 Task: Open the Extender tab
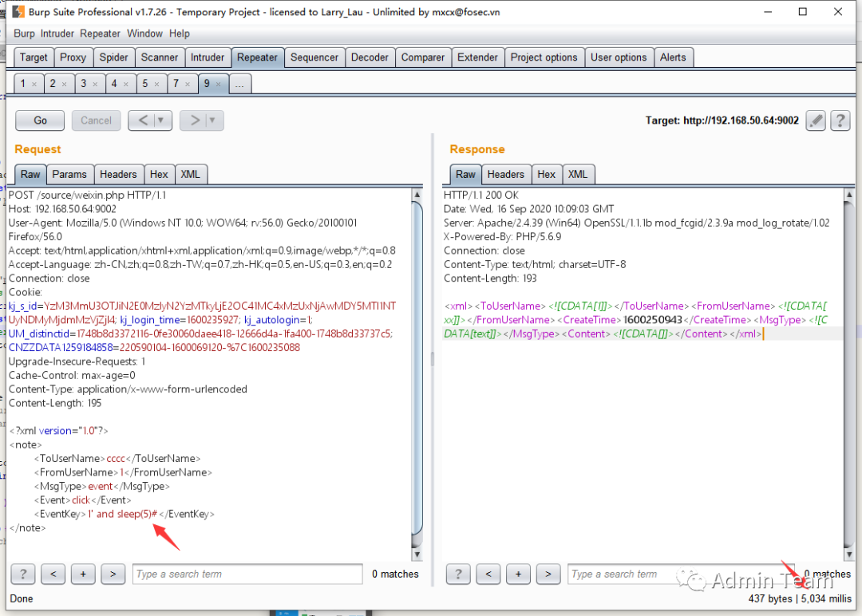[x=477, y=57]
